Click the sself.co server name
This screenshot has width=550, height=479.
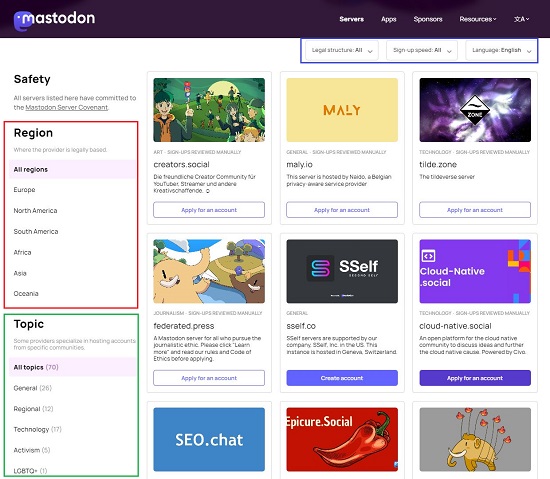[301, 326]
